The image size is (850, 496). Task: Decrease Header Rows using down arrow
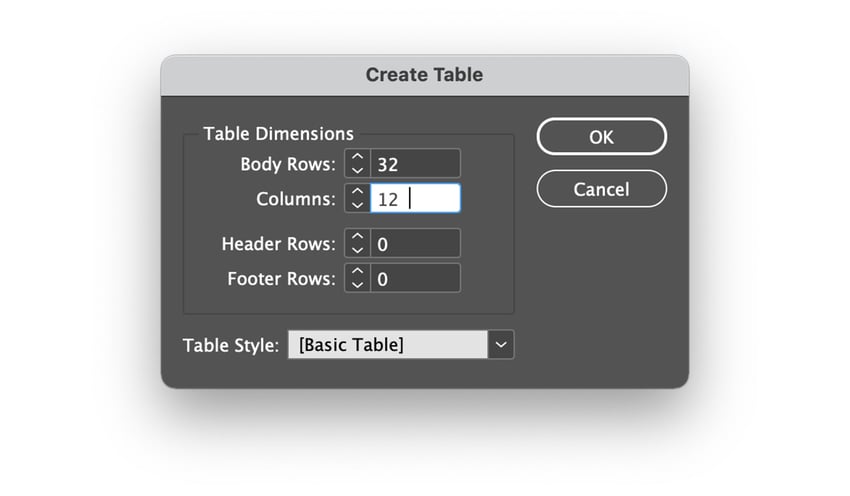(357, 249)
